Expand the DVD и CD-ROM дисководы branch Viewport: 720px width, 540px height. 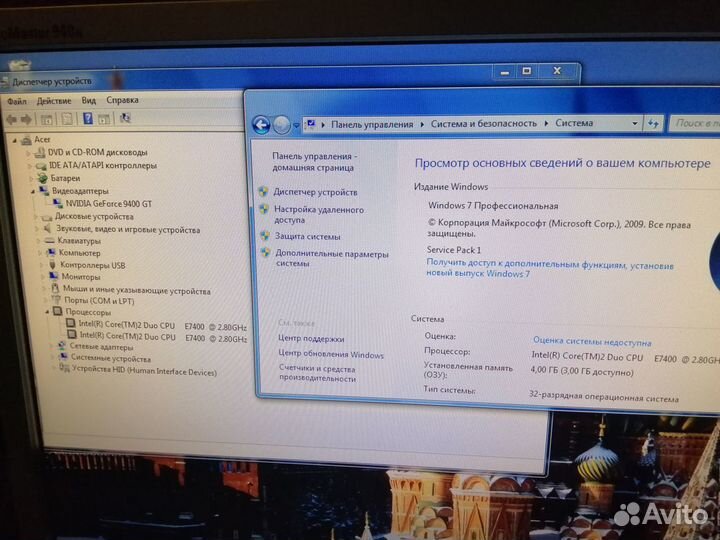[27, 153]
